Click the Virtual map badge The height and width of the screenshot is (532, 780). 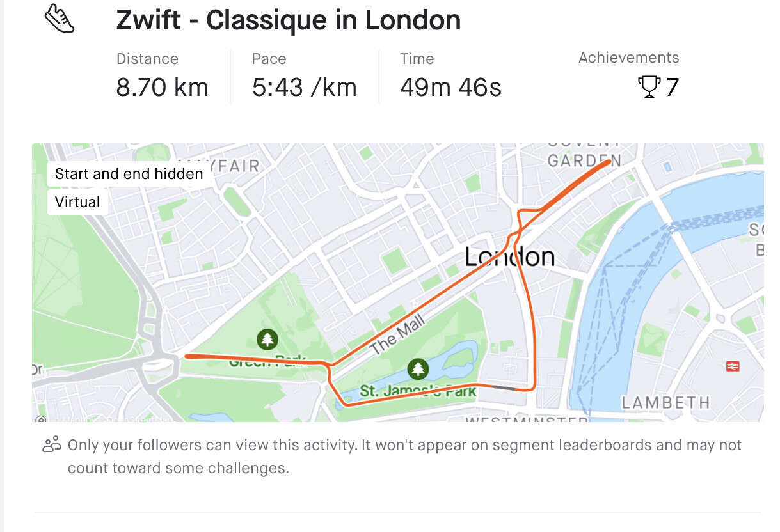tap(77, 202)
